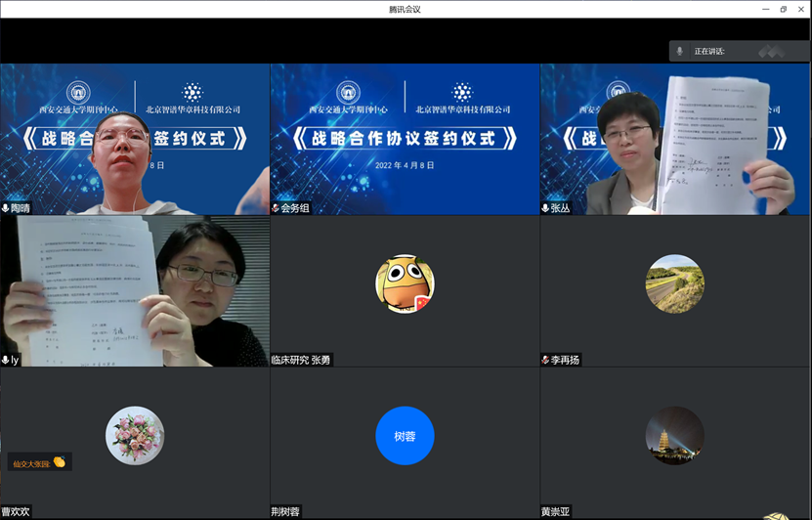
Task: Click the microphone icon beside 陶晴
Action: coord(6,208)
